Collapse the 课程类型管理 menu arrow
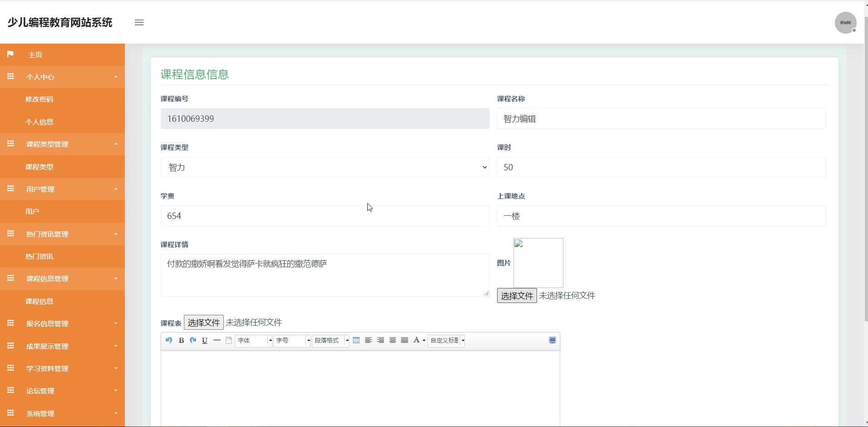 coord(116,144)
